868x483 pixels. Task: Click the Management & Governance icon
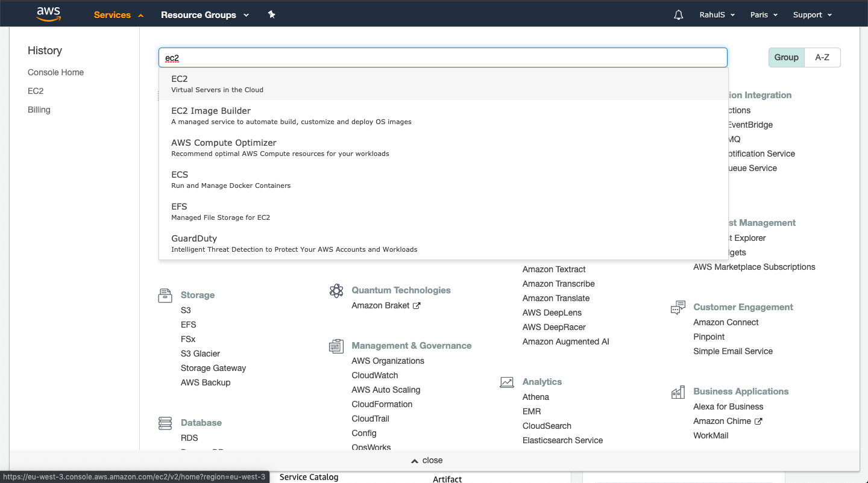336,346
